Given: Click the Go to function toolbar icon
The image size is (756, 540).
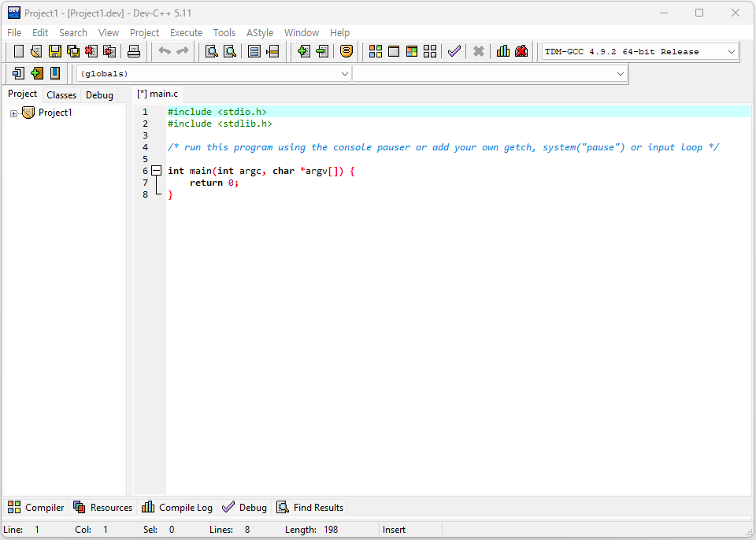Looking at the screenshot, I should coord(254,51).
